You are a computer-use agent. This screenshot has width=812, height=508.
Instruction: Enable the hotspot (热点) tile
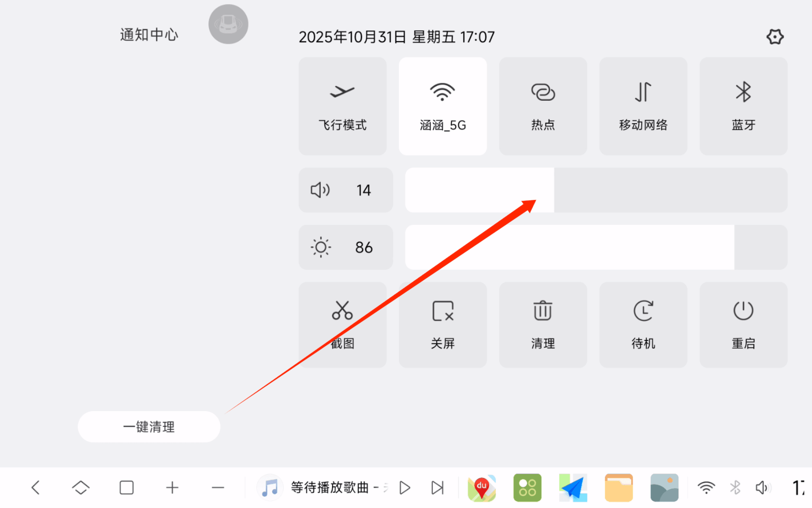tap(543, 106)
